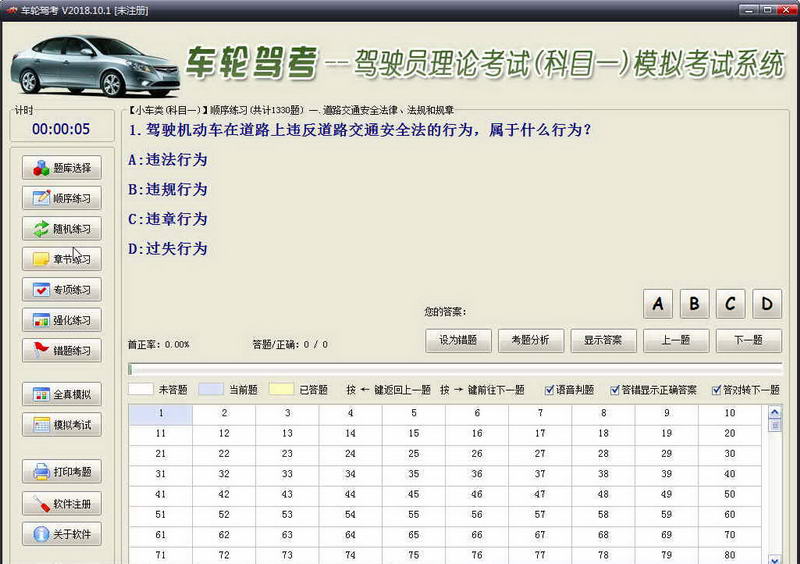Image resolution: width=800 pixels, height=564 pixels.
Task: Choose answer C button
Action: 731,304
